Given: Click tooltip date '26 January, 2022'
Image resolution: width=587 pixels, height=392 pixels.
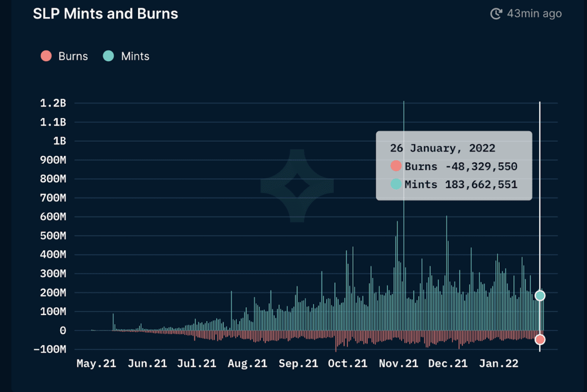Looking at the screenshot, I should 443,148.
